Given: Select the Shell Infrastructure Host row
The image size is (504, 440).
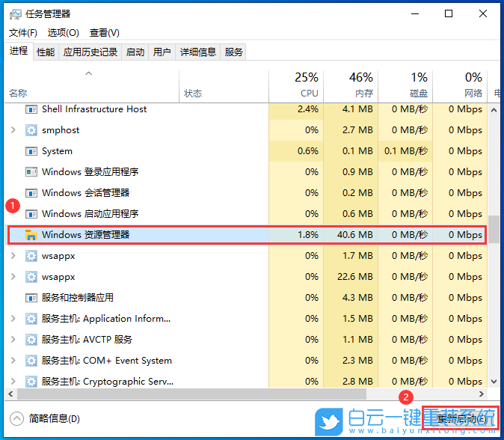Looking at the screenshot, I should tap(246, 109).
